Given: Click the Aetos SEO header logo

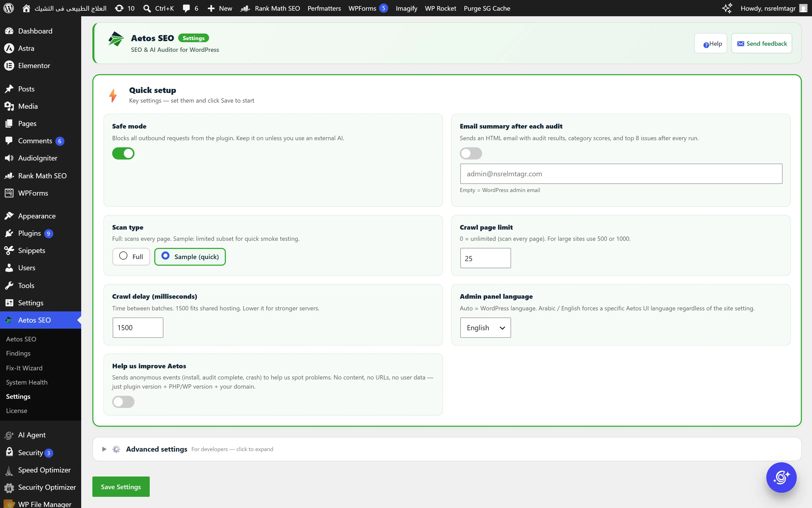Looking at the screenshot, I should 116,39.
